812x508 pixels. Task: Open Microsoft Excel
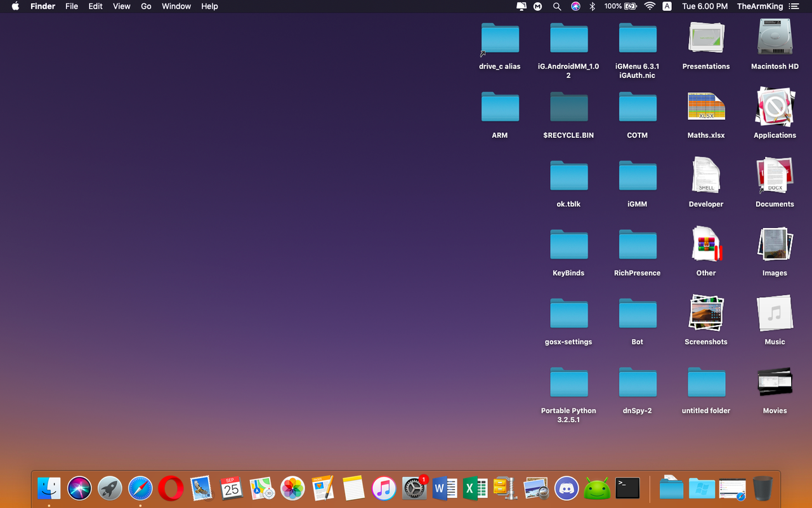(x=475, y=488)
